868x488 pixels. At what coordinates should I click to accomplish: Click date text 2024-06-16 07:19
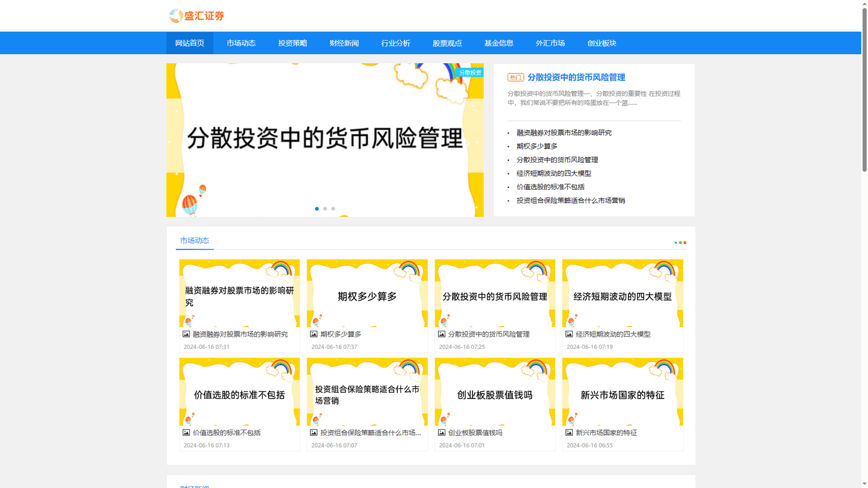point(590,347)
